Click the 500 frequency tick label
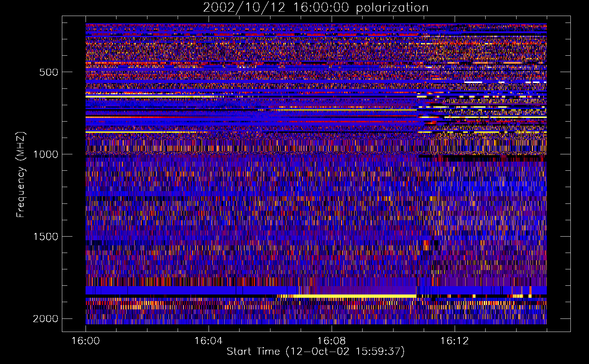 pyautogui.click(x=49, y=72)
